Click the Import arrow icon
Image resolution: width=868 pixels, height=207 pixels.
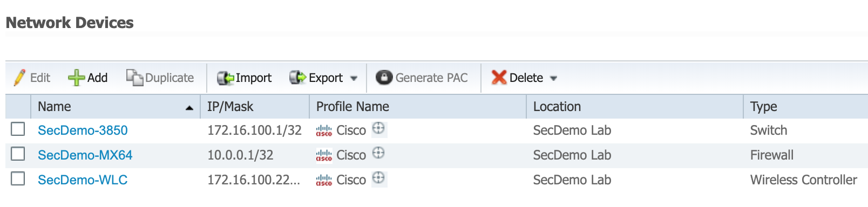(x=225, y=78)
